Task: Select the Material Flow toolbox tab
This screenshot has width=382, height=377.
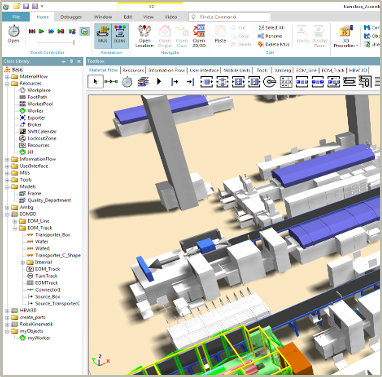Action: point(103,70)
